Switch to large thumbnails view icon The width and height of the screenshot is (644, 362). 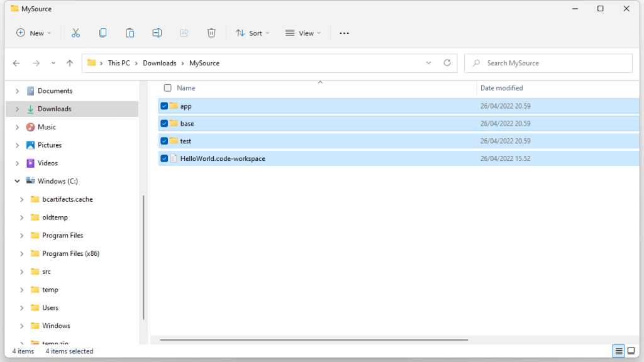631,351
